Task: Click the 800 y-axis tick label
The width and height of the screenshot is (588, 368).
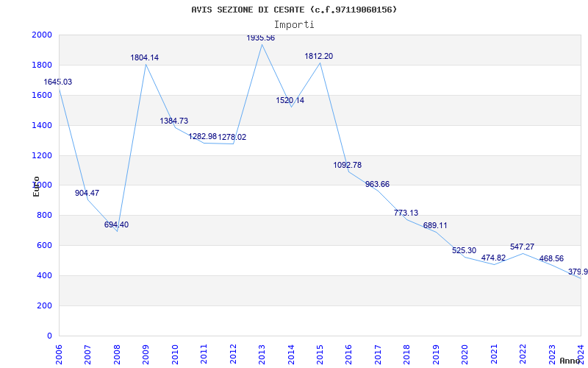Action: coord(44,215)
